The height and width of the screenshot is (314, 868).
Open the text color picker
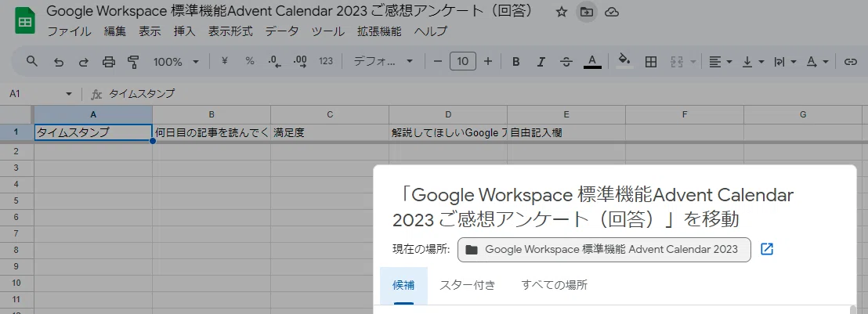pos(592,62)
